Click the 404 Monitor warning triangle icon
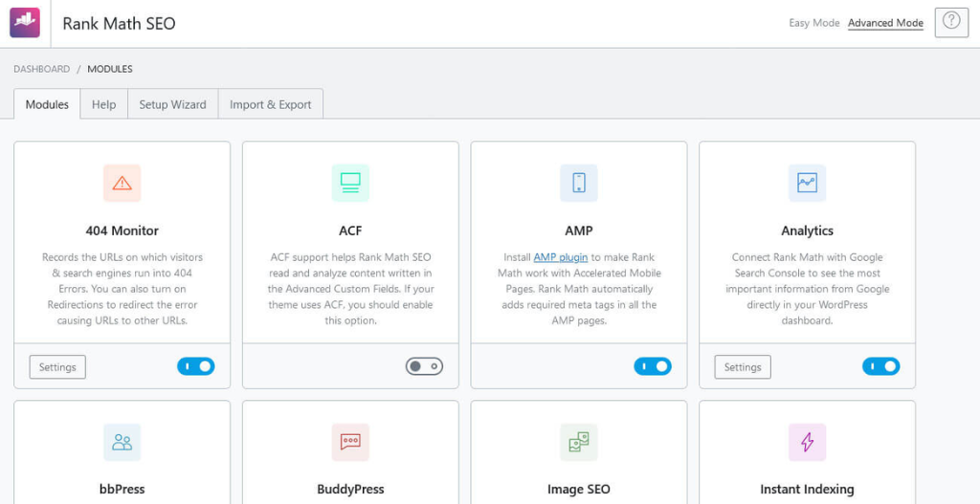 122,183
